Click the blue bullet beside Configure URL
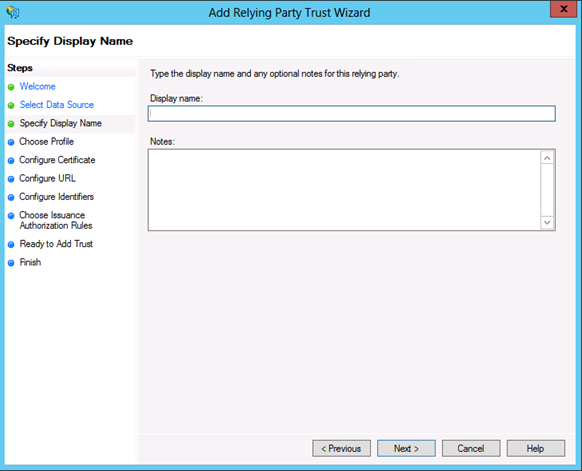The height and width of the screenshot is (471, 582). pos(11,179)
